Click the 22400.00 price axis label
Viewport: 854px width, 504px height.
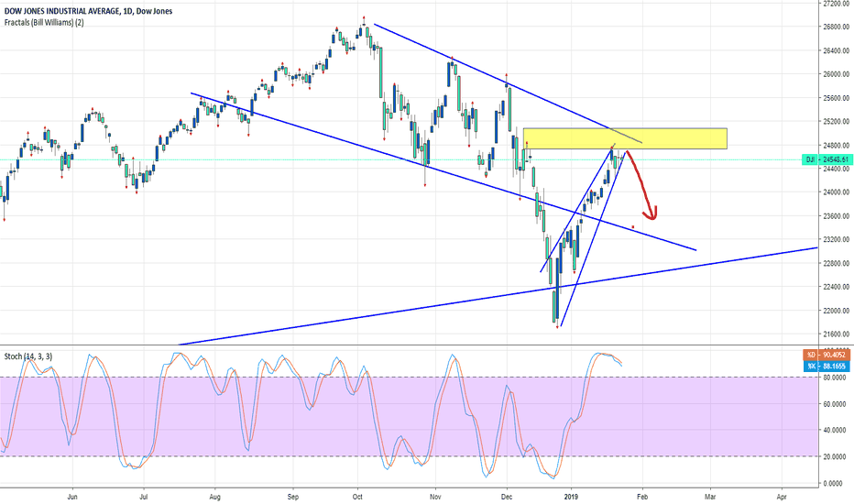836,287
